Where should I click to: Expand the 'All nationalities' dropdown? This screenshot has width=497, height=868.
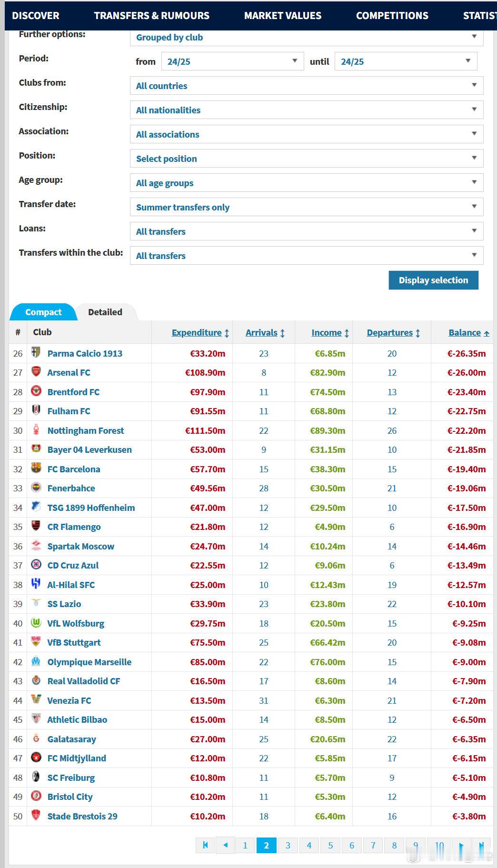point(307,110)
